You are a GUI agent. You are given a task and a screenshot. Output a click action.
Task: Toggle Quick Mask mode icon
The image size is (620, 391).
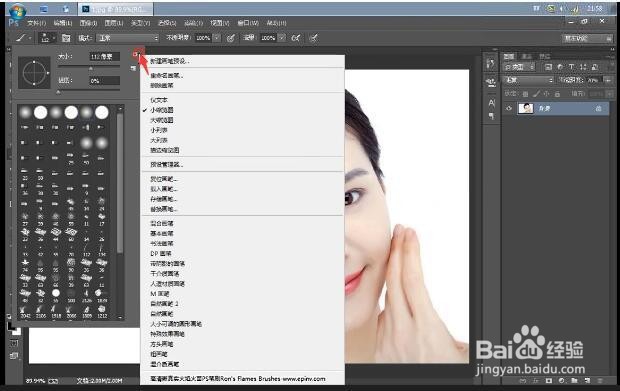pos(14,344)
